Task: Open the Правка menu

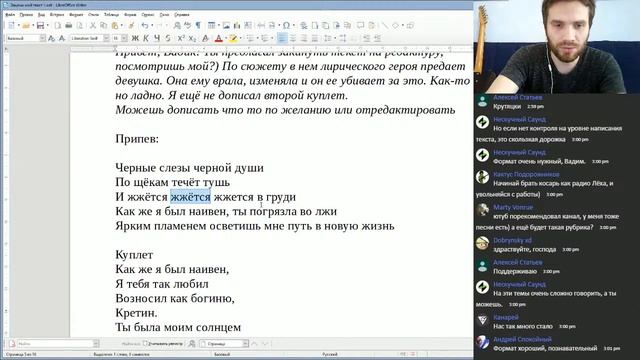Action: point(26,15)
